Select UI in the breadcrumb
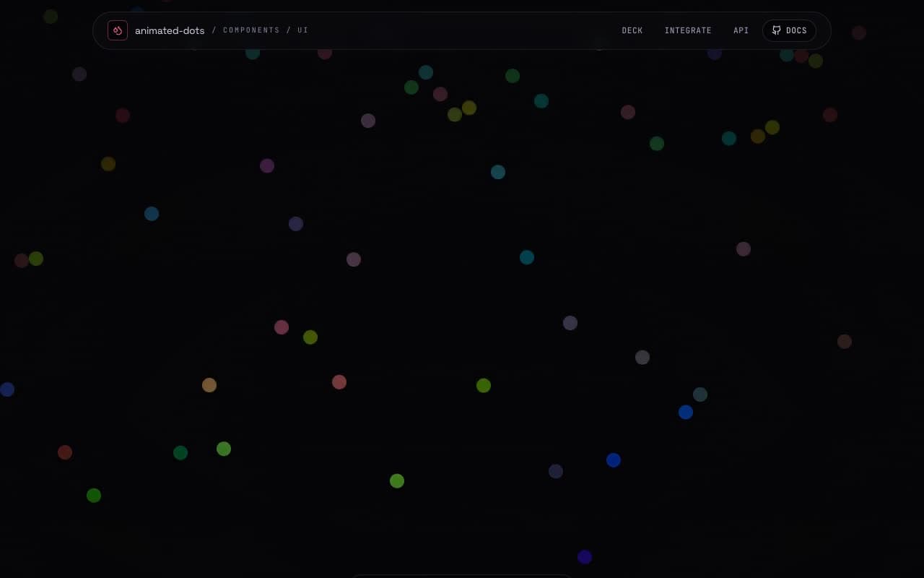Screen dimensions: 924x578 tap(302, 30)
